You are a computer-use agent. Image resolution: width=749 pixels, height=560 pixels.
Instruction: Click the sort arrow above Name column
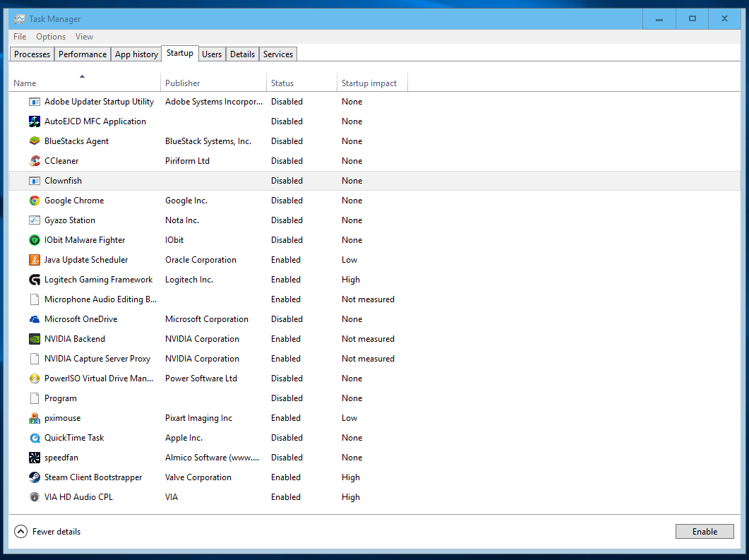pyautogui.click(x=82, y=76)
